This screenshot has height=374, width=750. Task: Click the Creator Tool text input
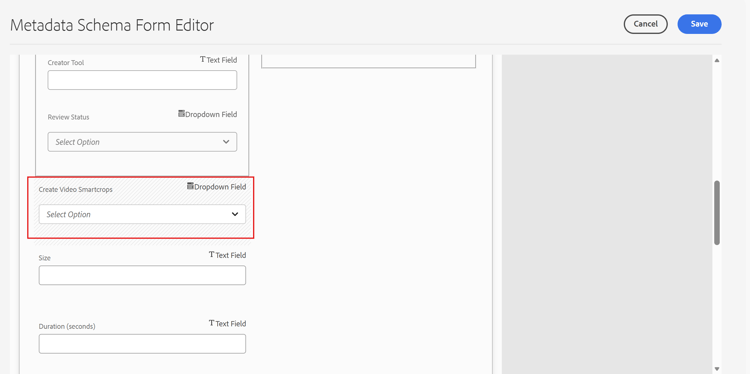(142, 80)
